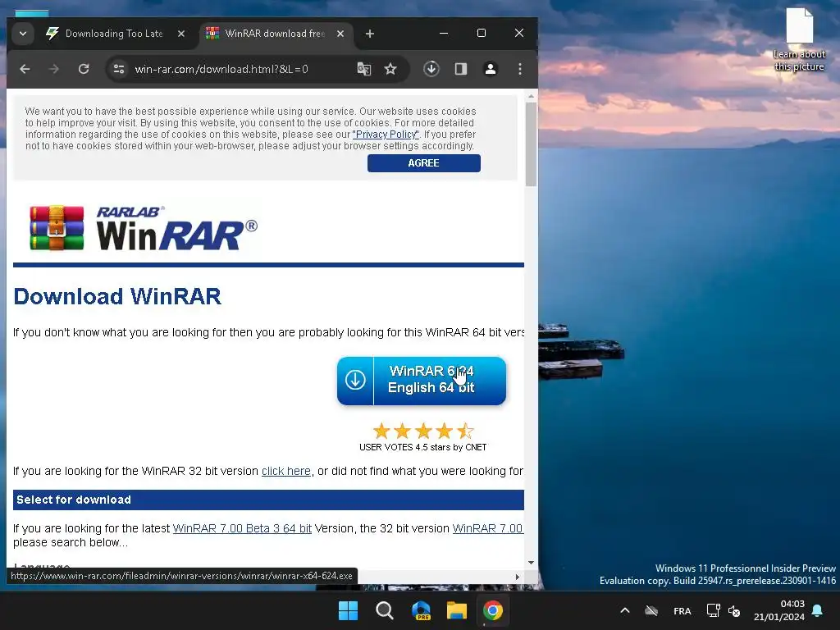Switch to the Downloading Too Late tab
Image resolution: width=840 pixels, height=630 pixels.
(114, 34)
